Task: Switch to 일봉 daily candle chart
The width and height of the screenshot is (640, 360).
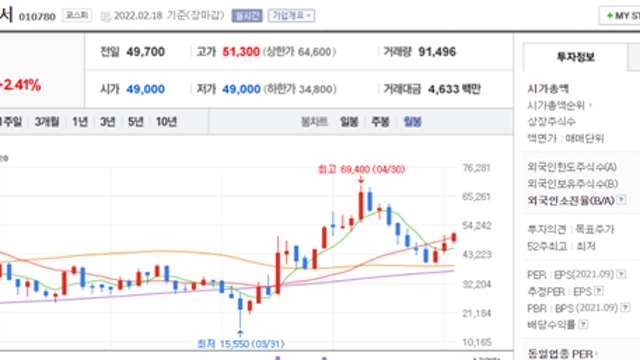Action: [349, 122]
